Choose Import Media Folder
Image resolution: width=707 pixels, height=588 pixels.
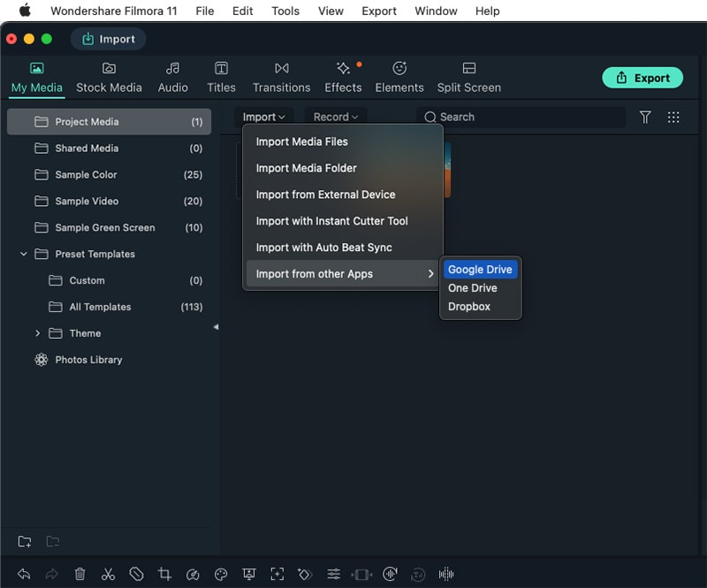coord(343,168)
